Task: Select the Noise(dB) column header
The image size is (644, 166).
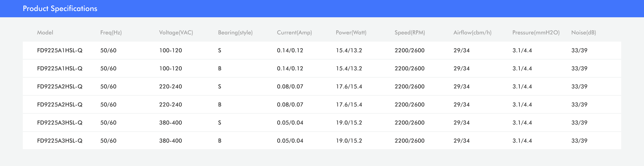Action: click(x=583, y=33)
